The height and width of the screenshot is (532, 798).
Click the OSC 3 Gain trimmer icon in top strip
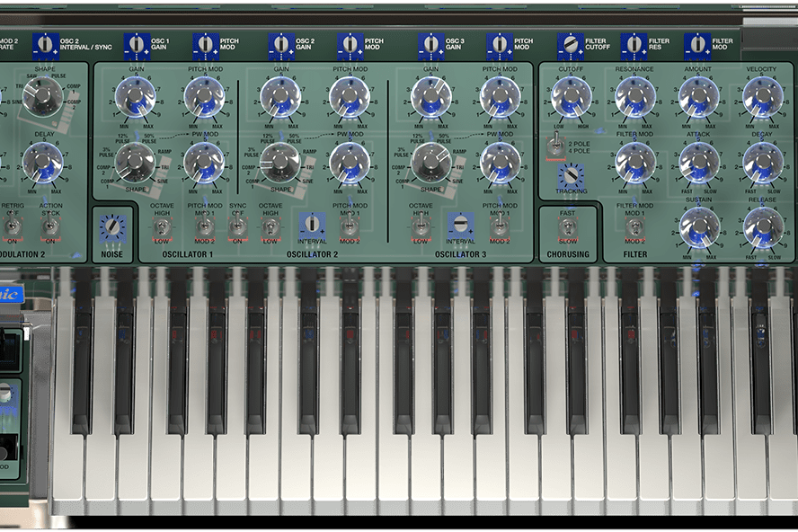431,45
